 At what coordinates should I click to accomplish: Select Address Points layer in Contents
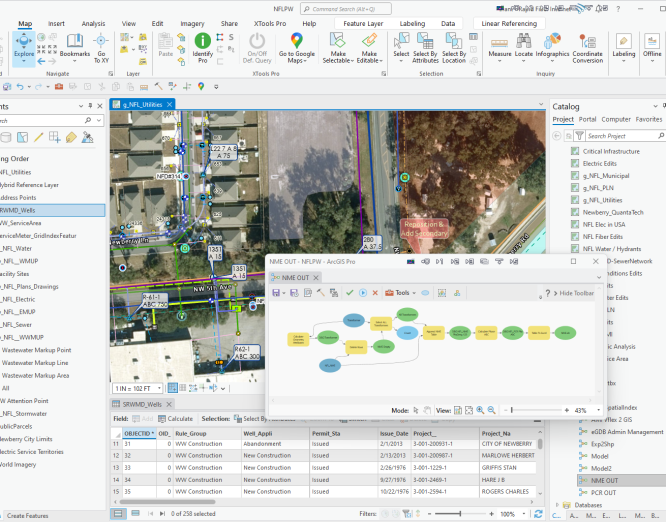[x=18, y=198]
